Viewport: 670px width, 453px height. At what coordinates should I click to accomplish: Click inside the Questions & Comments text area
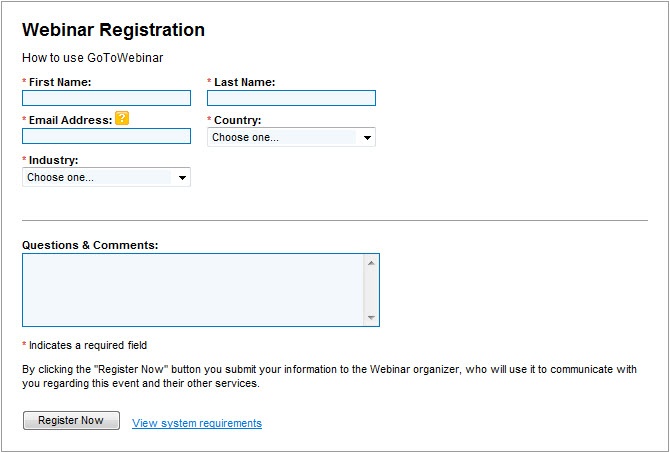(x=193, y=289)
